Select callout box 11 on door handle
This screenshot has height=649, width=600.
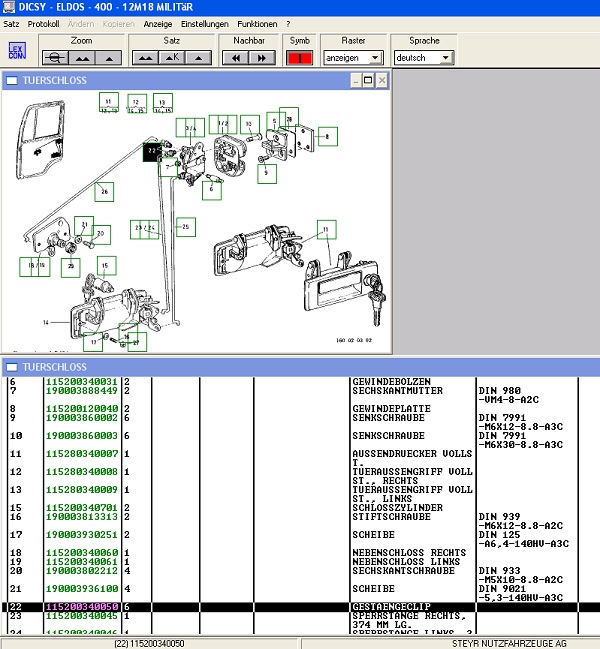[x=326, y=231]
